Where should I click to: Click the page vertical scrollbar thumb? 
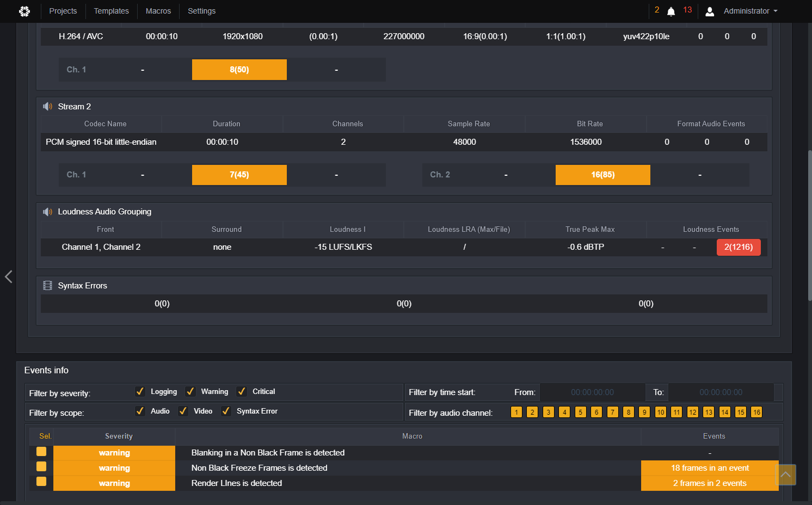click(810, 225)
